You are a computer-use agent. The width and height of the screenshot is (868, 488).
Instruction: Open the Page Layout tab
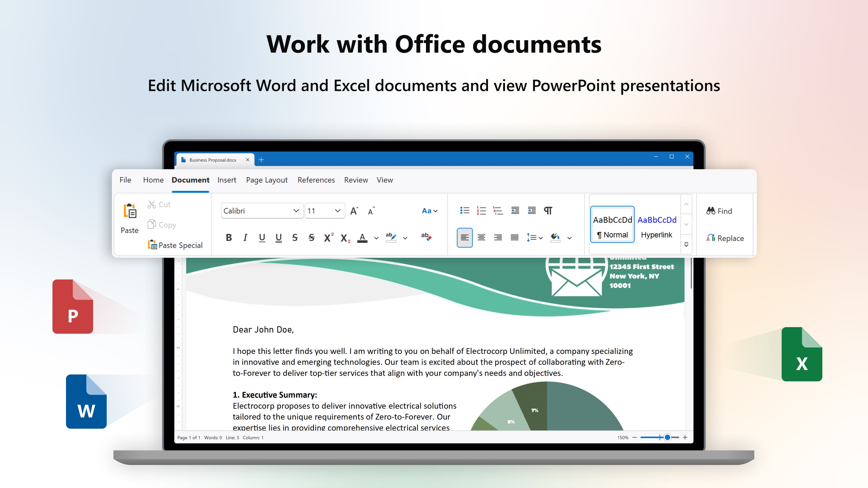tap(267, 180)
